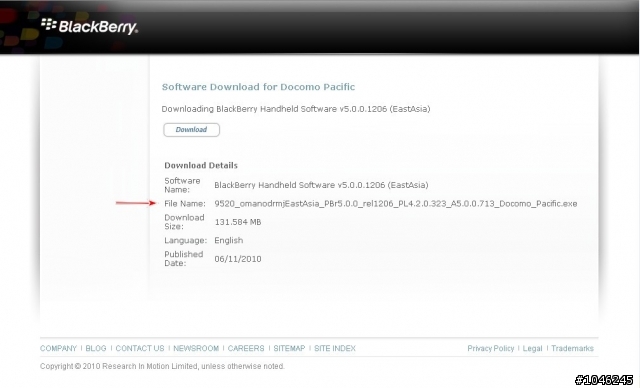Select the file name ending Docomo_Pacific.exe
Screen dimensions: 640x388
click(396, 204)
